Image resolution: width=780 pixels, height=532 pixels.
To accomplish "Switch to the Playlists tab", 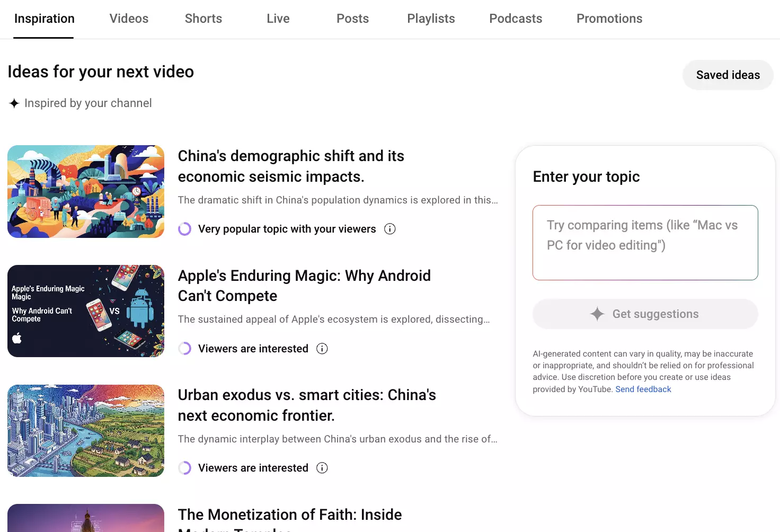I will coord(431,19).
